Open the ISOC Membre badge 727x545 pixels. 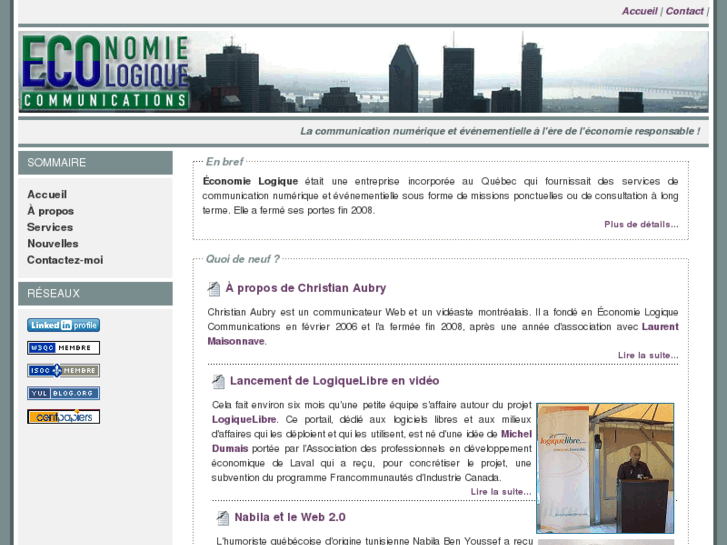pyautogui.click(x=64, y=371)
